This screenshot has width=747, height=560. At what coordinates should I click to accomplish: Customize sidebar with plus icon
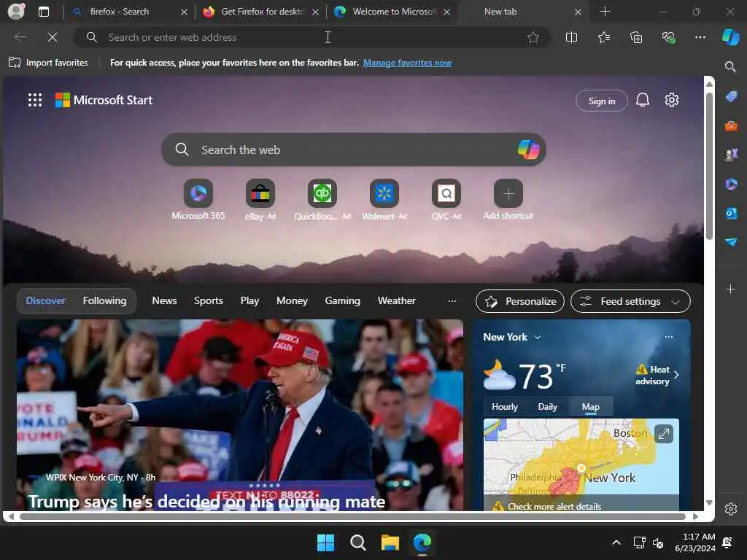[x=731, y=289]
